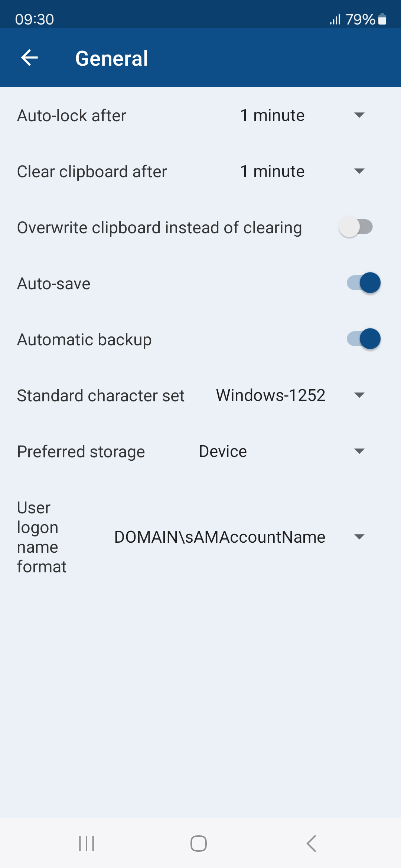Tap the battery icon in status bar
This screenshot has height=868, width=401.
pos(382,19)
